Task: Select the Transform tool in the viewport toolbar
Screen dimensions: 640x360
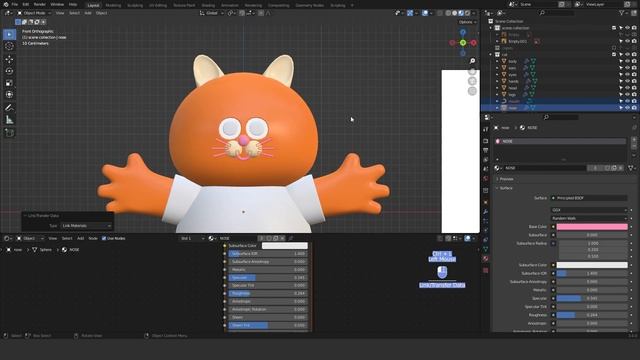Action: pos(9,95)
